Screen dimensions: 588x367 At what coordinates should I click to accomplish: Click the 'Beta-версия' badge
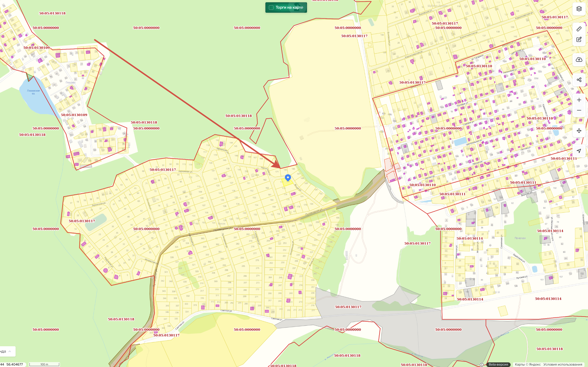[498, 364]
